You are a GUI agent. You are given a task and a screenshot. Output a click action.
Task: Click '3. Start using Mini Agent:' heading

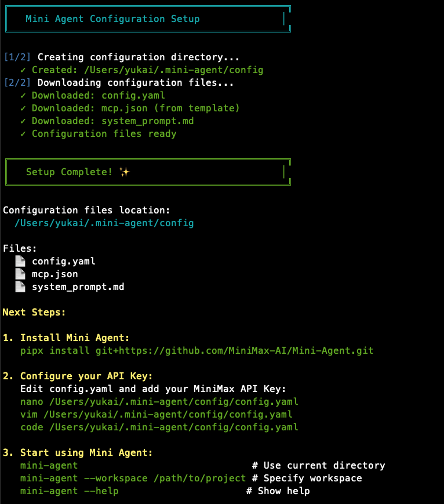pos(78,452)
